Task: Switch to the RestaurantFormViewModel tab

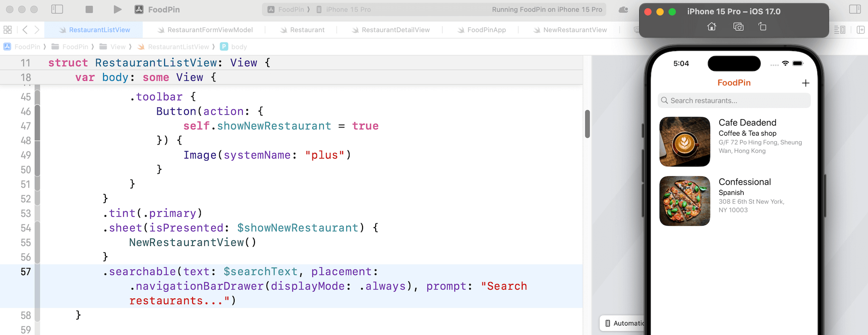Action: (209, 30)
